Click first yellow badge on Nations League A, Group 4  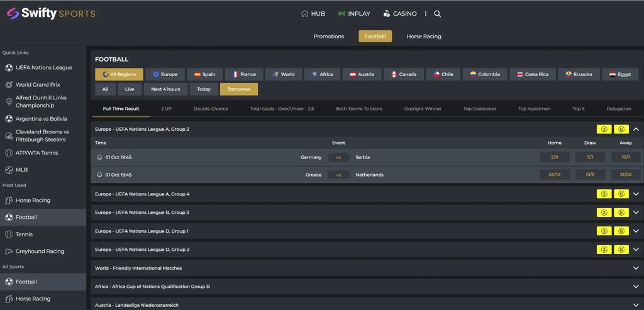point(604,194)
